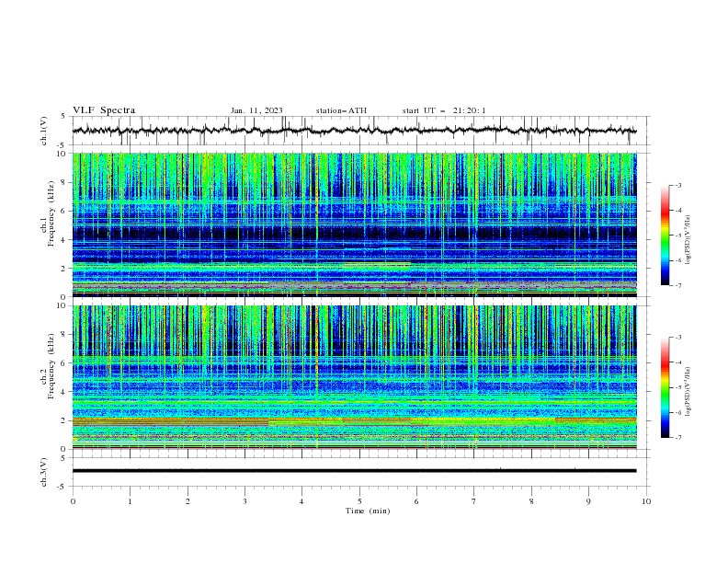Click the date 'Jan. 11, 2023'
The image size is (728, 563).
(x=256, y=110)
